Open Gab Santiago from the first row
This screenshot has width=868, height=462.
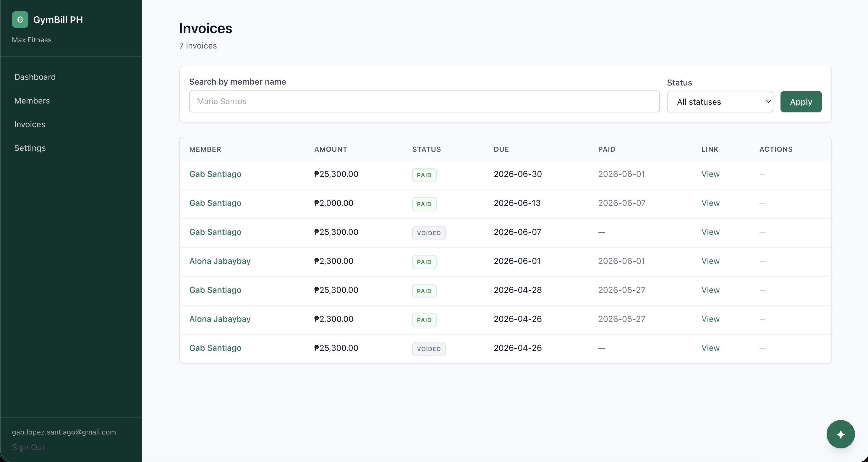[215, 174]
